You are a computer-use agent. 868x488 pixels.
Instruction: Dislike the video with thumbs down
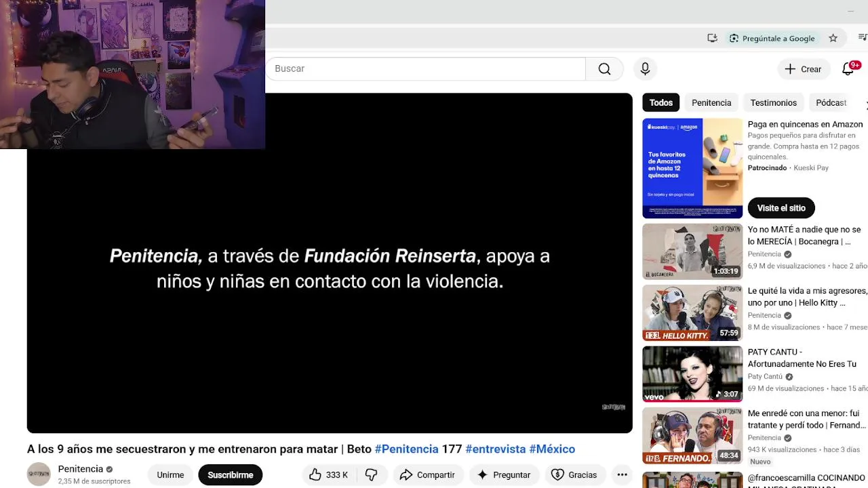371,475
